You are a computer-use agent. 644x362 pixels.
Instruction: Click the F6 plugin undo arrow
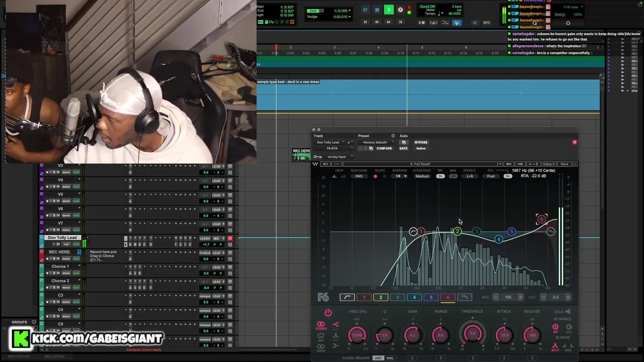[325, 164]
